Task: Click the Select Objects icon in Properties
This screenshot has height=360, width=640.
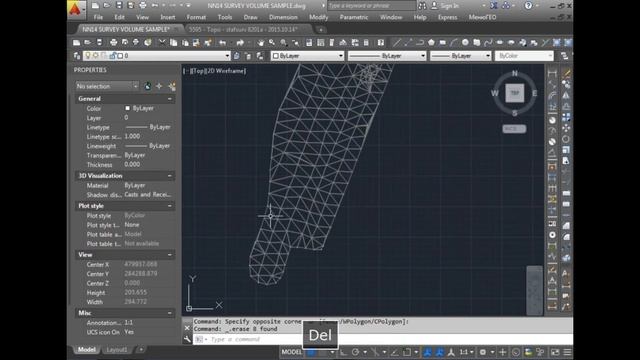Action: pos(159,86)
